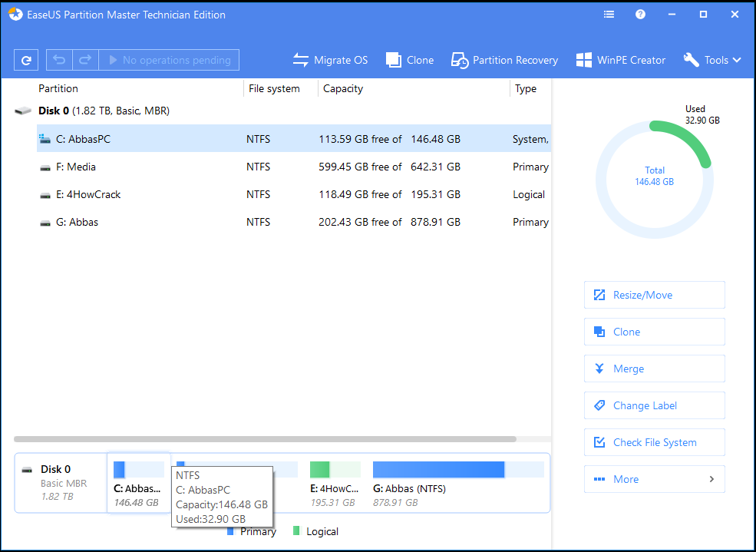The width and height of the screenshot is (756, 552).
Task: Click the Total 146.48 GB label
Action: click(x=654, y=176)
